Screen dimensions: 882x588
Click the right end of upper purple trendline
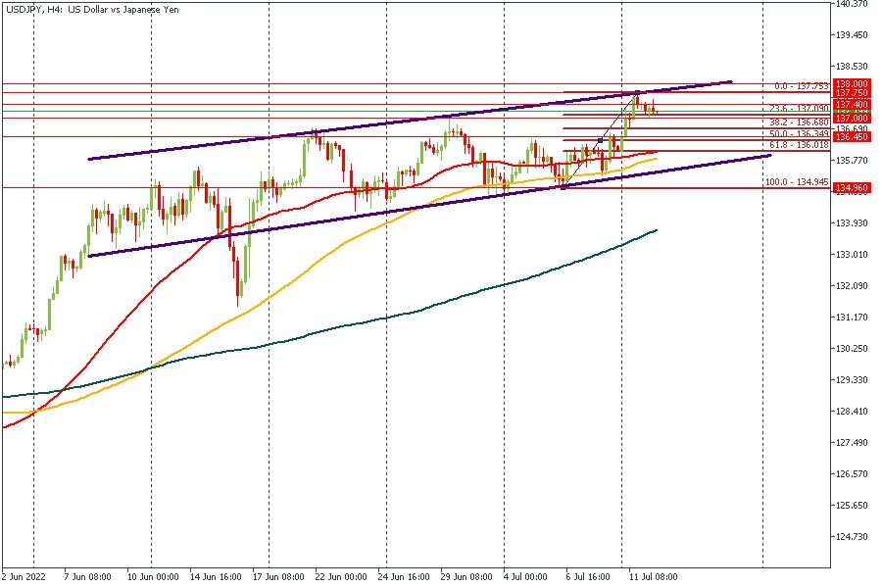(731, 81)
